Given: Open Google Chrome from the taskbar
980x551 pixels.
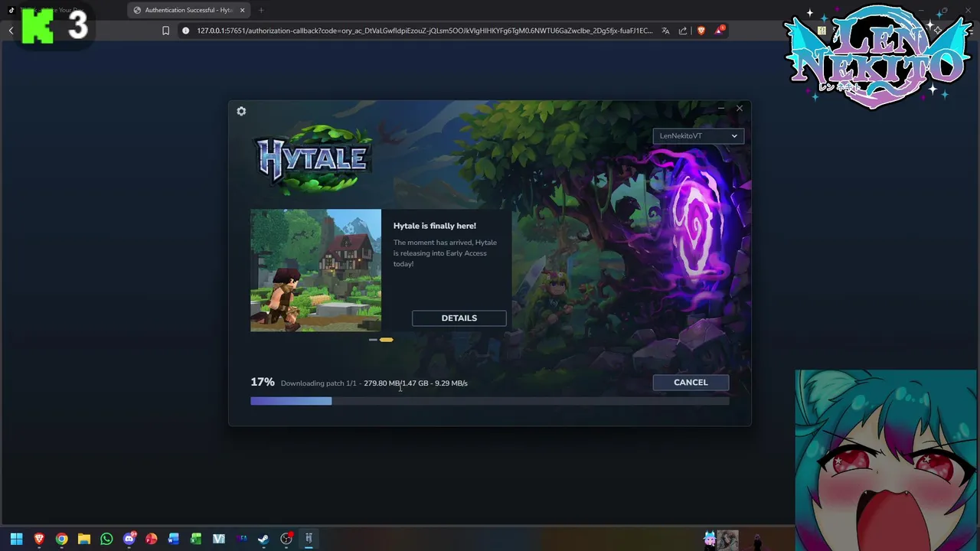Looking at the screenshot, I should click(61, 539).
